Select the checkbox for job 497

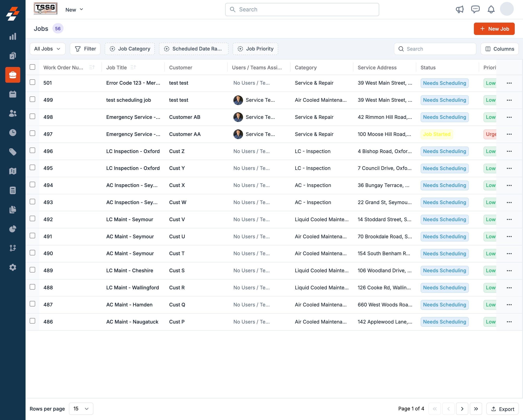coord(32,133)
